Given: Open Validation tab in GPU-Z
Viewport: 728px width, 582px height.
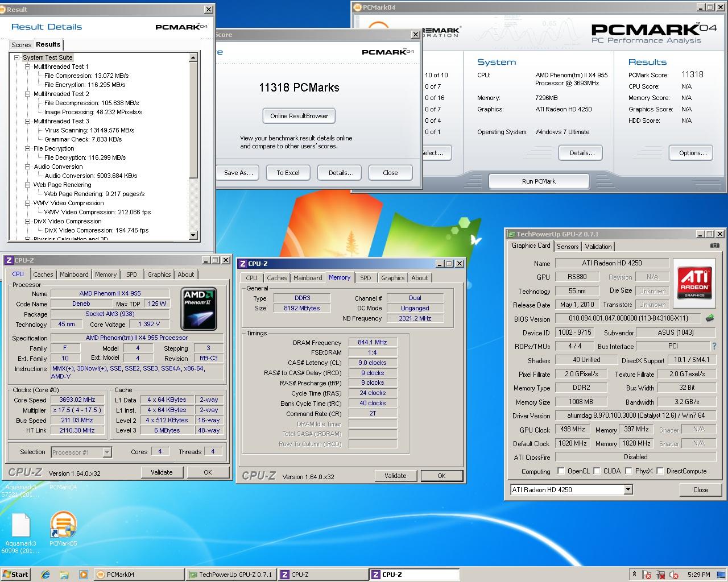Looking at the screenshot, I should 598,247.
